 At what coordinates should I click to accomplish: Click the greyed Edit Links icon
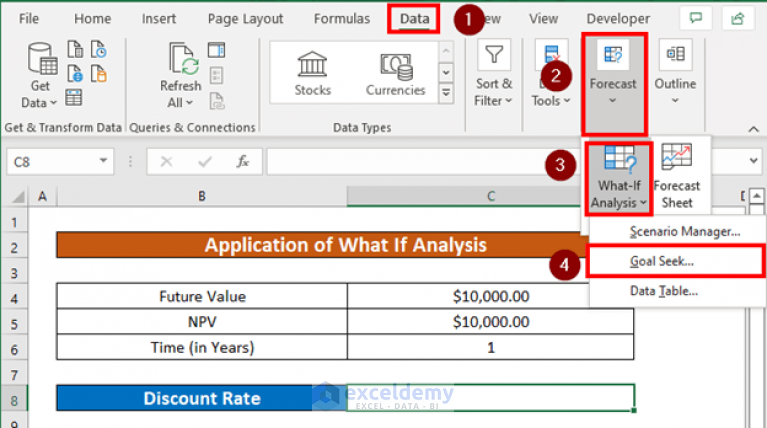(x=217, y=101)
